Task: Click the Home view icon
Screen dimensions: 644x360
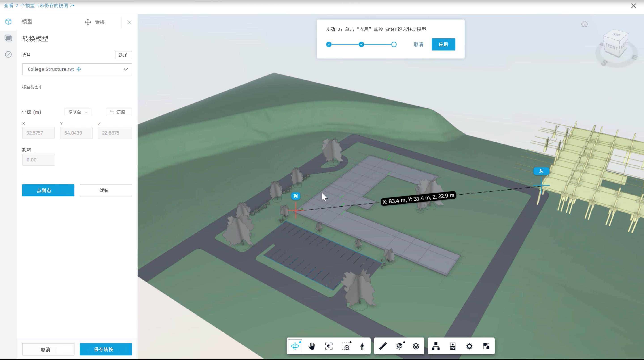Action: coord(584,24)
